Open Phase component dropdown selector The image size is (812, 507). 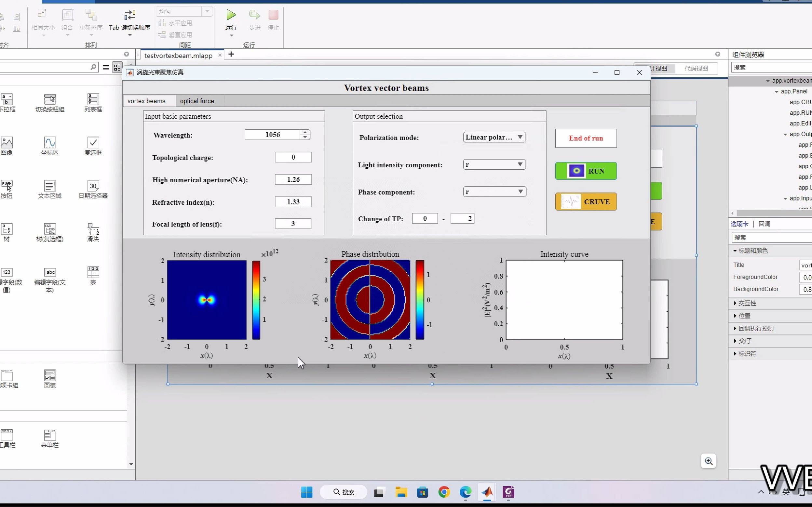point(494,191)
